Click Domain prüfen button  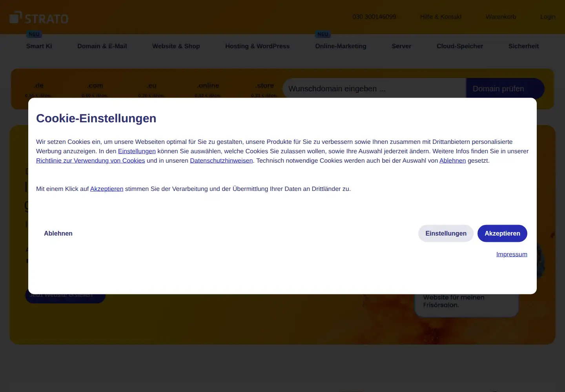click(505, 89)
